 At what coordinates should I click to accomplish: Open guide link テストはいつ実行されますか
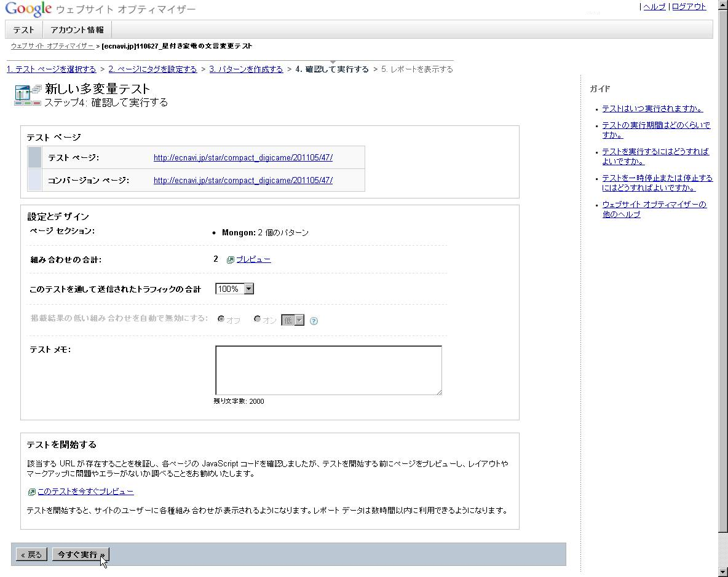point(652,109)
